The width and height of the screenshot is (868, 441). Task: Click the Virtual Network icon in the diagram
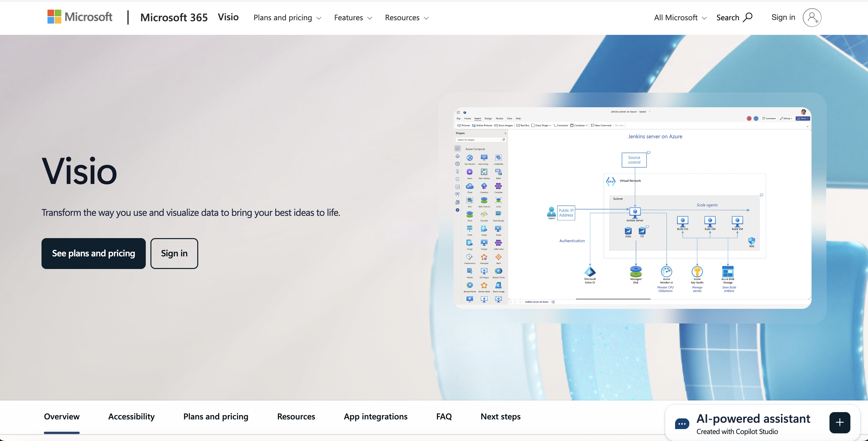coord(611,181)
